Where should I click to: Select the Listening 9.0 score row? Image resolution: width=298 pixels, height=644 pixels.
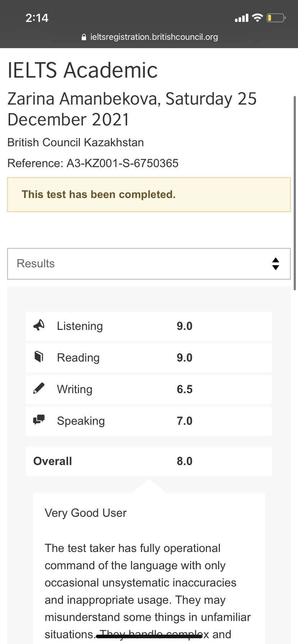tap(149, 326)
